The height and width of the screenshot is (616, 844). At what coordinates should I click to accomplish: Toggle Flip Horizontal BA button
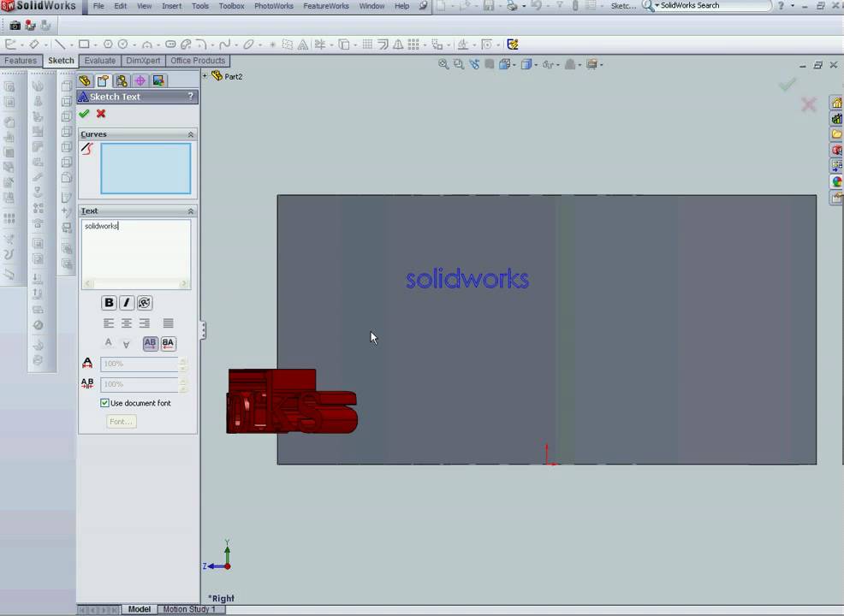(168, 343)
